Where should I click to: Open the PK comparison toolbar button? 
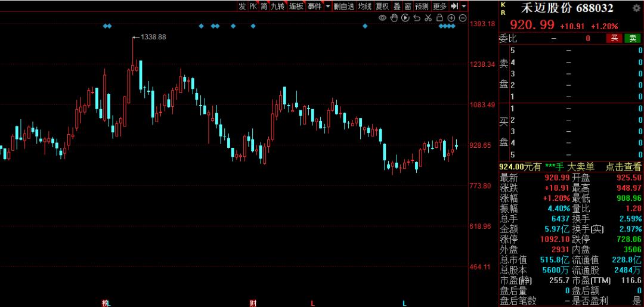tap(253, 6)
